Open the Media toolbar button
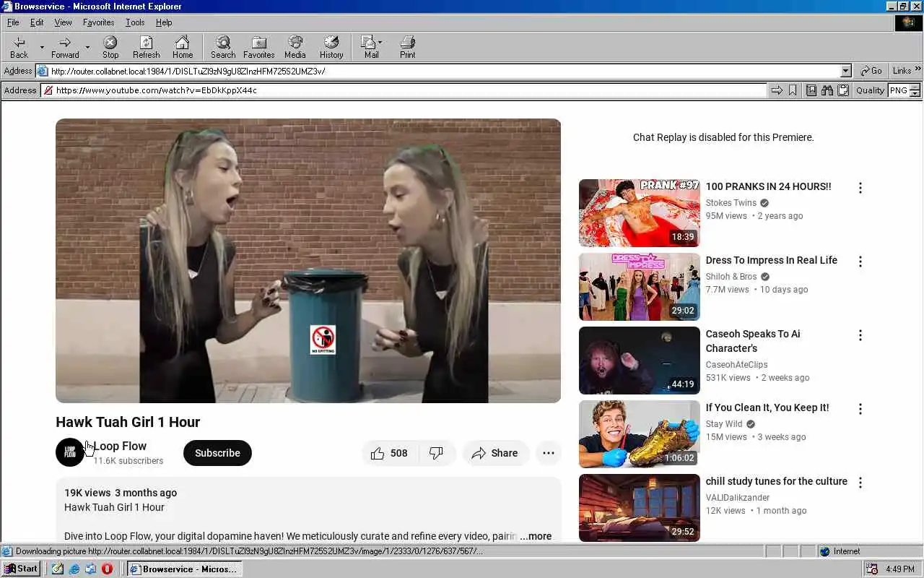Image resolution: width=924 pixels, height=578 pixels. point(295,47)
